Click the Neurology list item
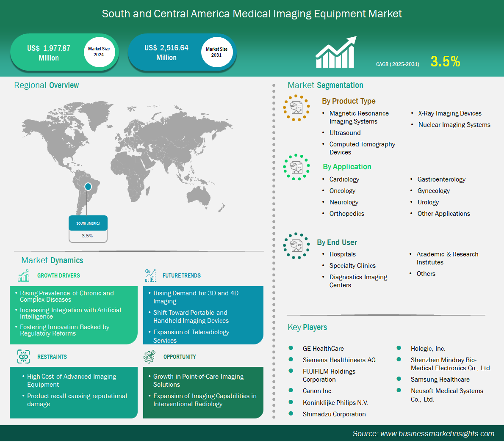This screenshot has height=443, width=504. point(343,202)
